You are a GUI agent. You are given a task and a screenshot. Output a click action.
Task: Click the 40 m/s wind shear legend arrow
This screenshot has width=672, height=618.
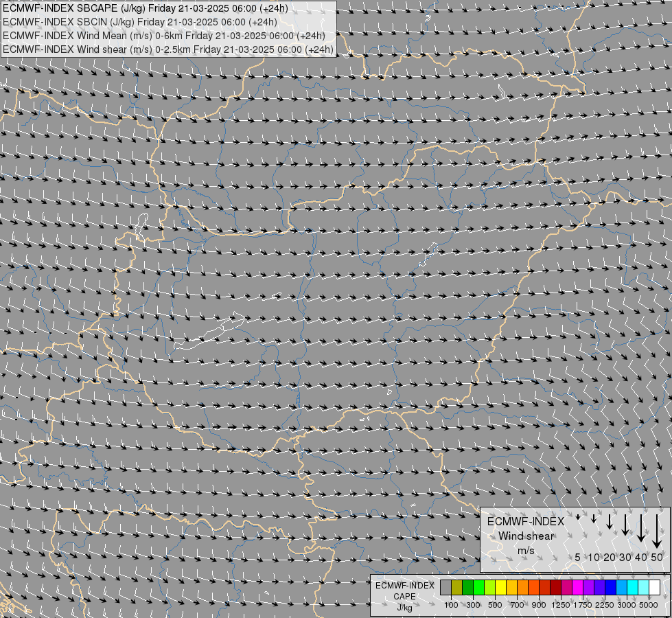pos(641,528)
